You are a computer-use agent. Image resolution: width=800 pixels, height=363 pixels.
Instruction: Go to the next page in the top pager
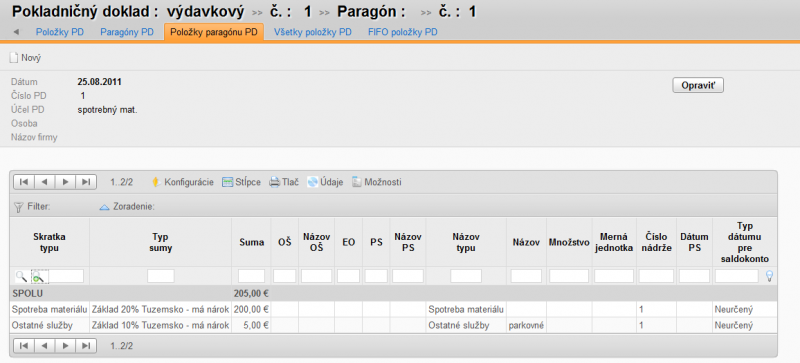(x=65, y=182)
